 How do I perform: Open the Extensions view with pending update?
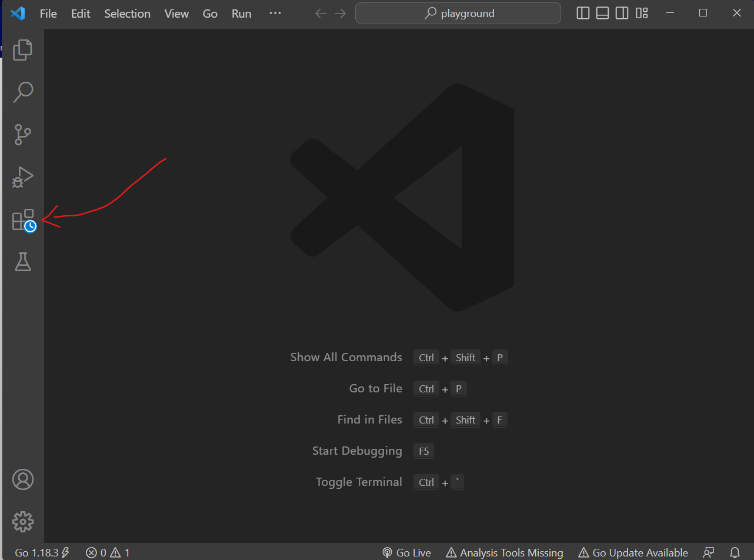(22, 219)
